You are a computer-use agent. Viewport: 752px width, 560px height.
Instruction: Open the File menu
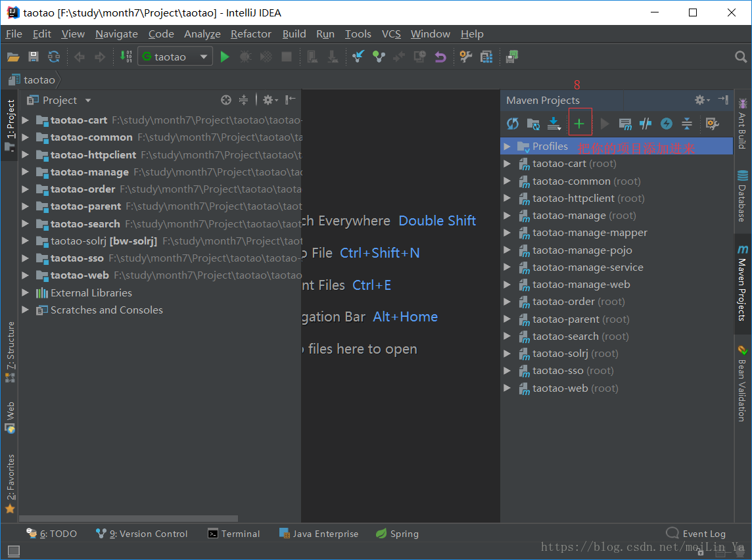pos(14,34)
